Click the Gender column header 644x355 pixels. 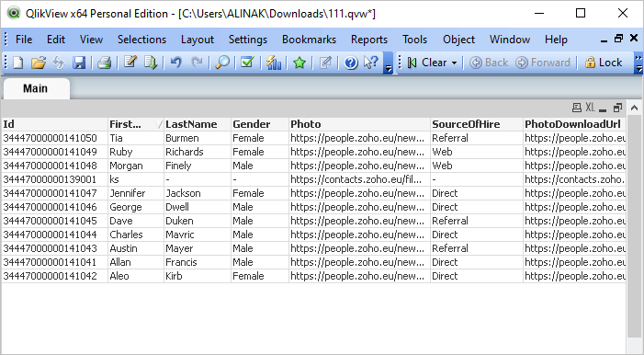[x=260, y=124]
